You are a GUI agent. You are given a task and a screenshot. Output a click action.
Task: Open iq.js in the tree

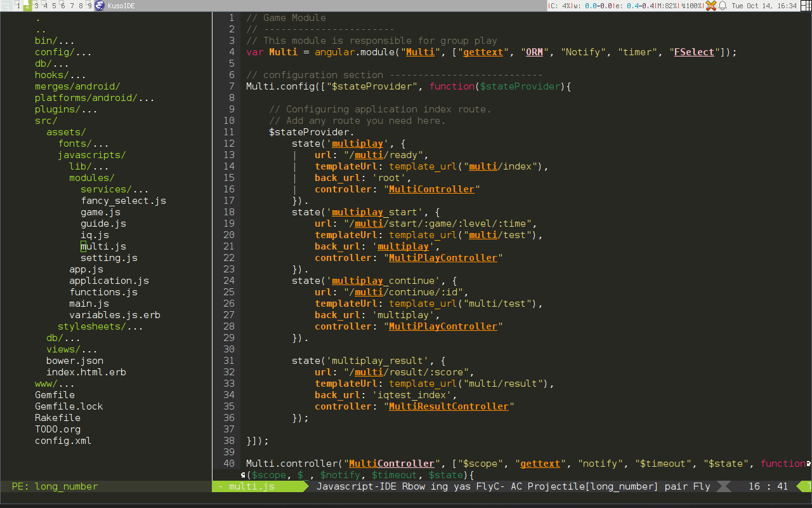95,235
